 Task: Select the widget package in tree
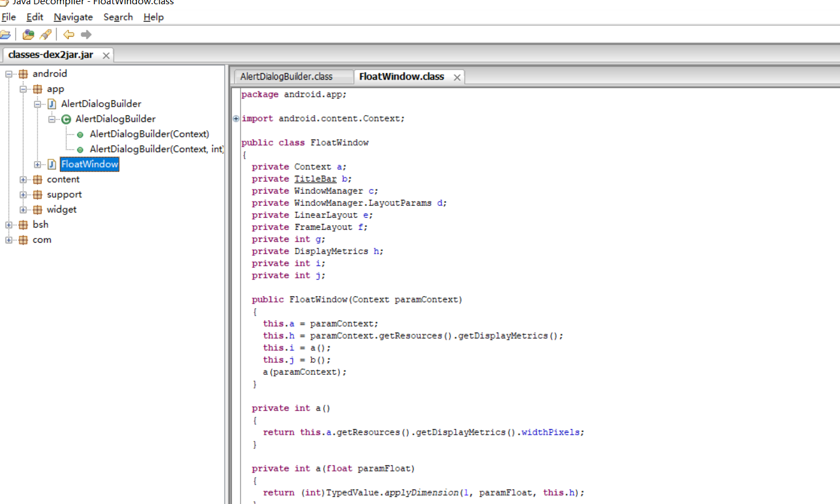[62, 209]
